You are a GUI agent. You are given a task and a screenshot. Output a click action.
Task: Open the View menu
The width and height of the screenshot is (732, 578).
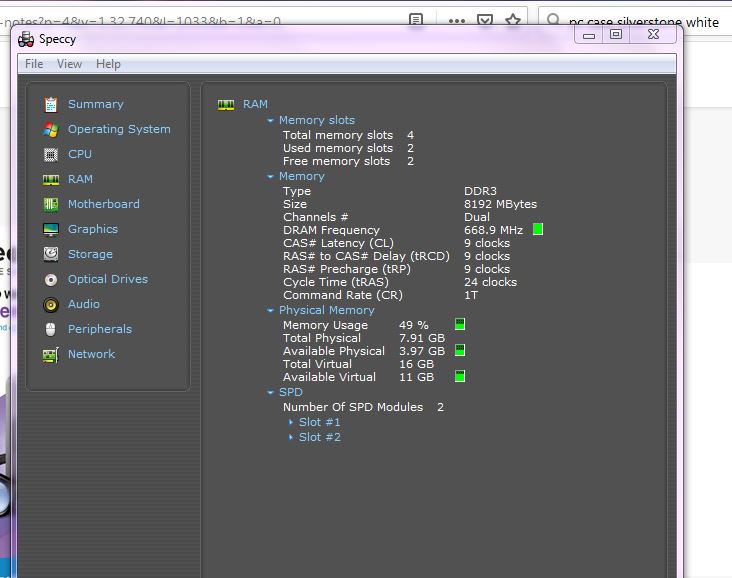[x=70, y=64]
